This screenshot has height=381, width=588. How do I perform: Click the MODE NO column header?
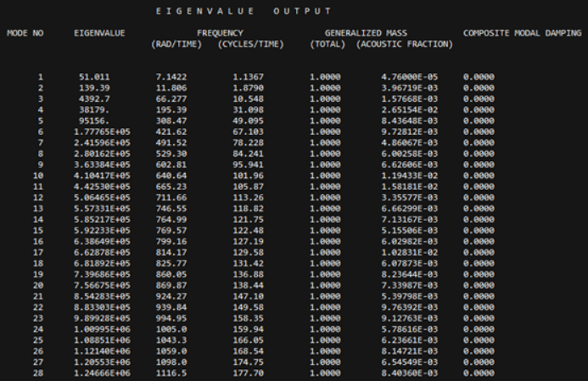coord(25,33)
